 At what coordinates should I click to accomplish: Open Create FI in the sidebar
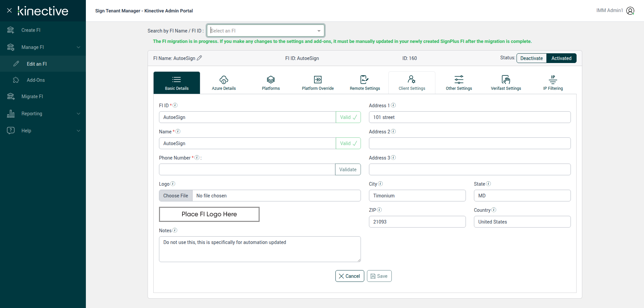43,30
